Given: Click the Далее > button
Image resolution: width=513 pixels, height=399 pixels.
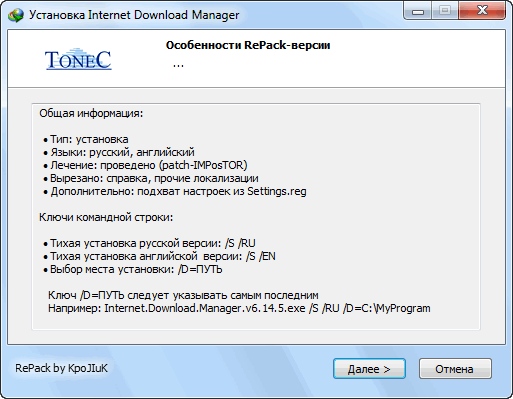Looking at the screenshot, I should [369, 369].
